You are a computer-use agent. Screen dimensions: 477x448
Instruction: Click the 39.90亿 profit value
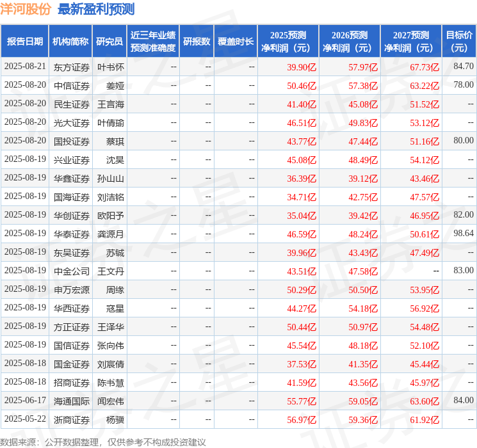302,67
